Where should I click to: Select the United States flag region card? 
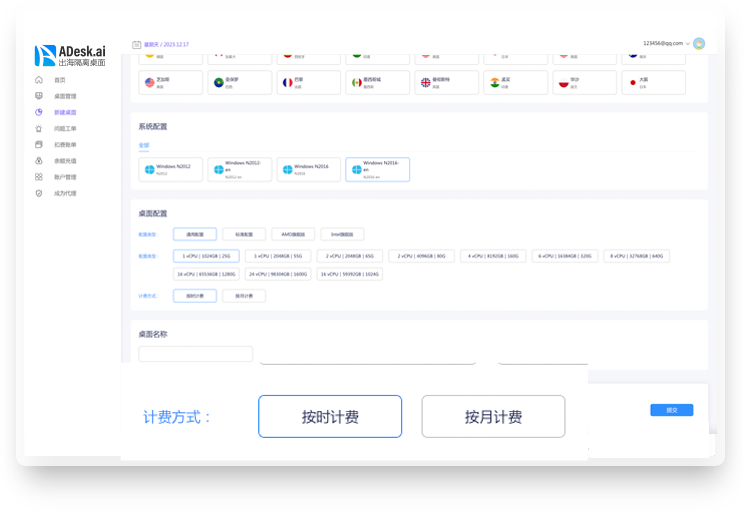pyautogui.click(x=171, y=83)
